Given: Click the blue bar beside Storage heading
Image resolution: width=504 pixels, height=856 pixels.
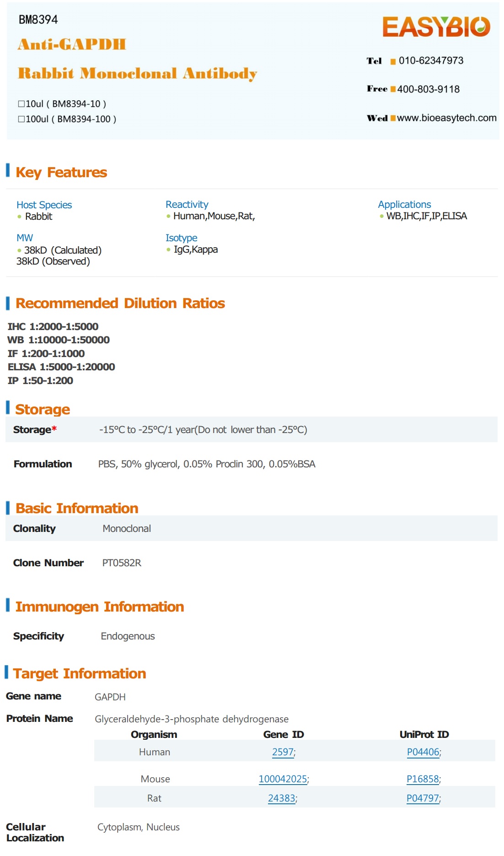Looking at the screenshot, I should 8,407.
